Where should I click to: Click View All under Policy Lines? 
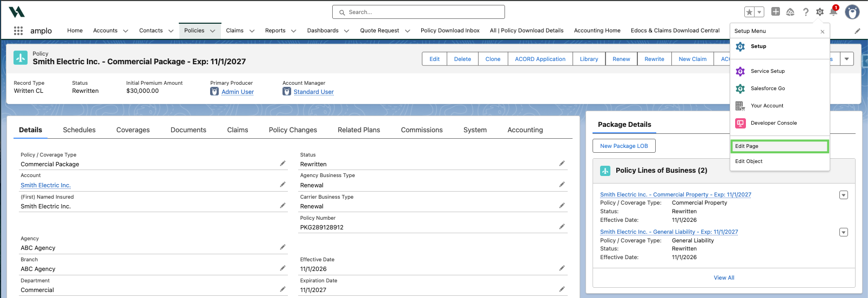click(724, 278)
